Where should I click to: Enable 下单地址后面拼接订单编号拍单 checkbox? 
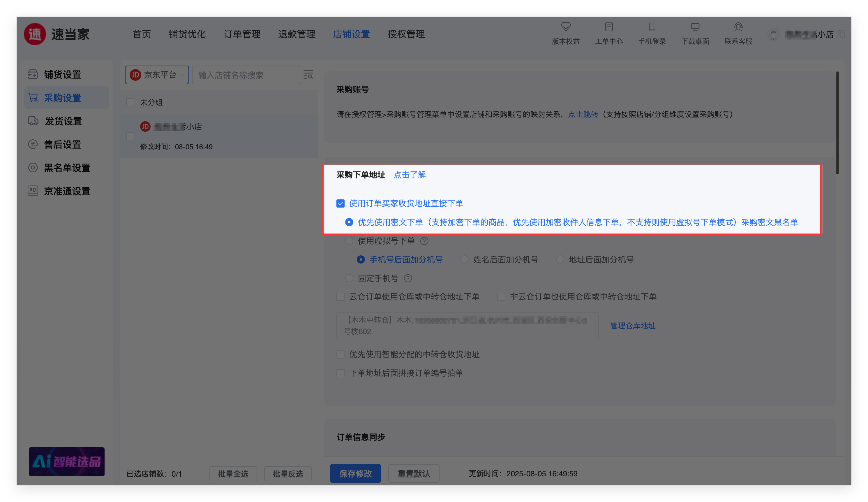pos(340,373)
